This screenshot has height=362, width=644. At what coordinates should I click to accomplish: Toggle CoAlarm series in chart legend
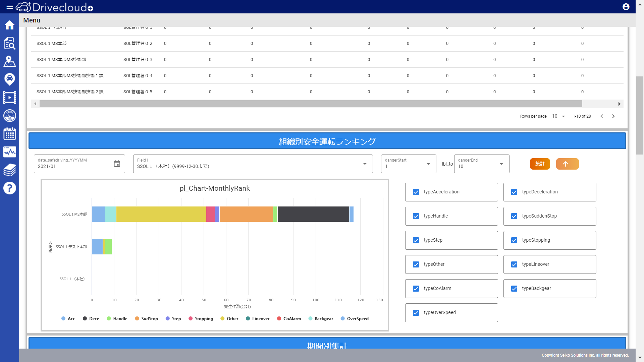click(x=289, y=318)
